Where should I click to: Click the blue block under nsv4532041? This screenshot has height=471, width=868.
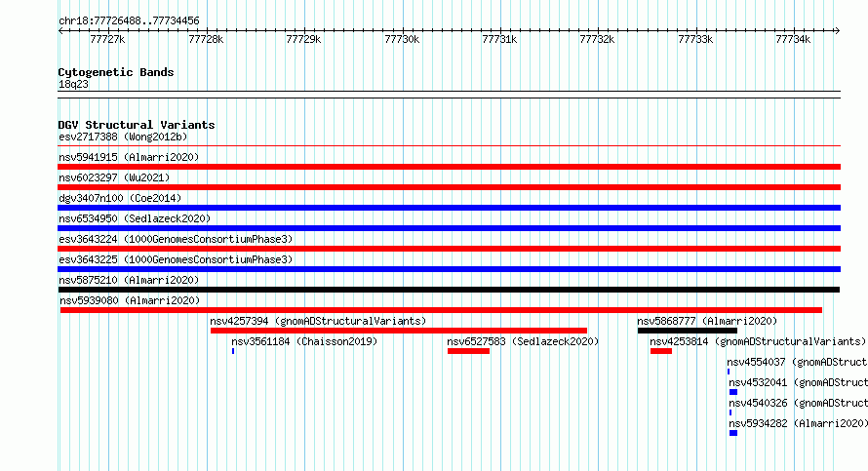[x=733, y=392]
